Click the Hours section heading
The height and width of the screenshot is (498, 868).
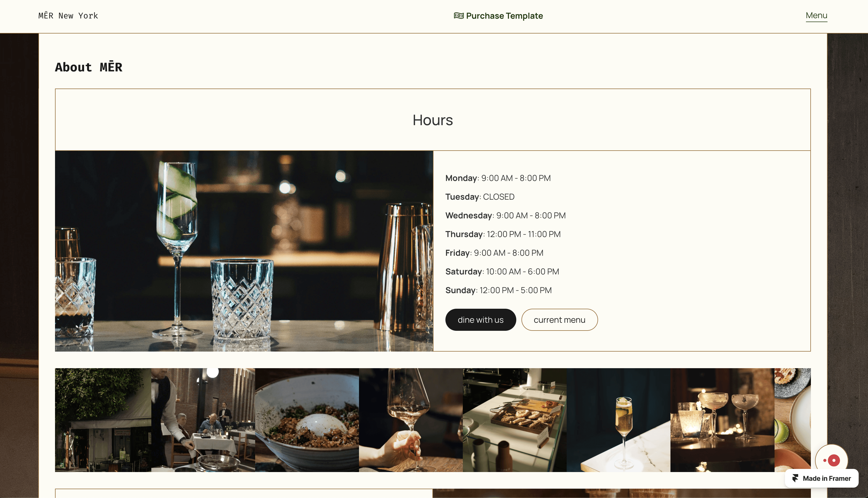(433, 120)
